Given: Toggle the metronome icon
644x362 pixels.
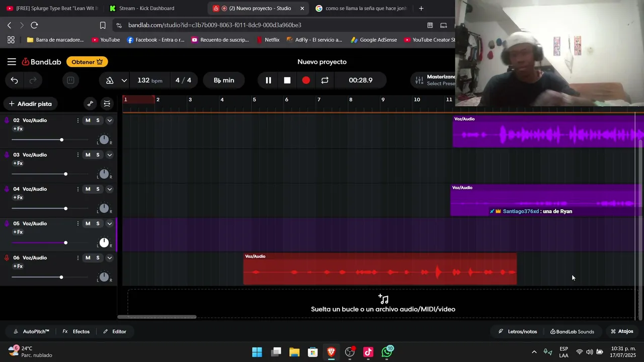Looking at the screenshot, I should tap(110, 80).
